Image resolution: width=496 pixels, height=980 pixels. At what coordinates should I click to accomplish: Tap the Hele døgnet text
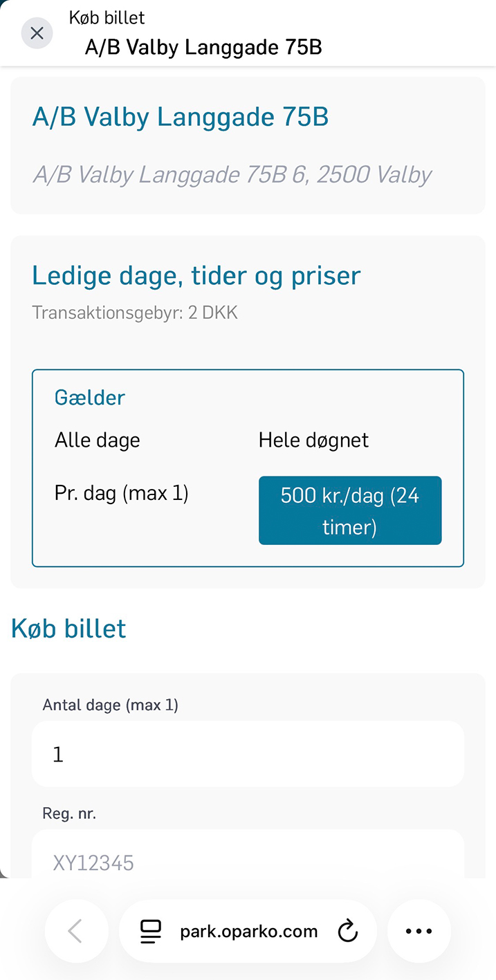[x=313, y=441]
